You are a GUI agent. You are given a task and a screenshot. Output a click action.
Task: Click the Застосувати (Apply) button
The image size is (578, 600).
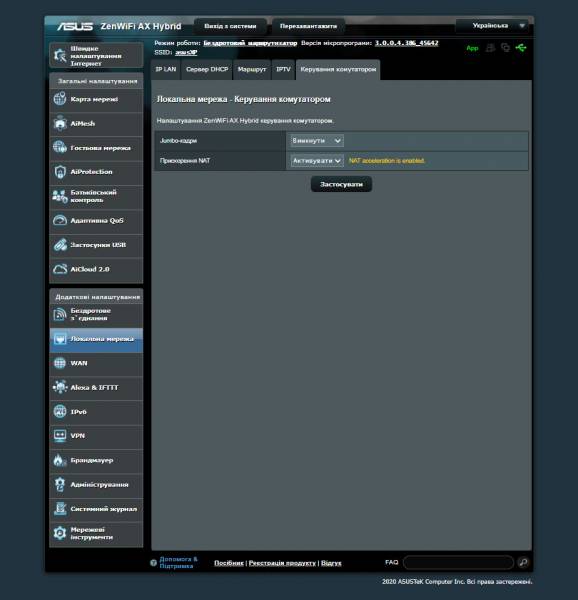point(341,184)
